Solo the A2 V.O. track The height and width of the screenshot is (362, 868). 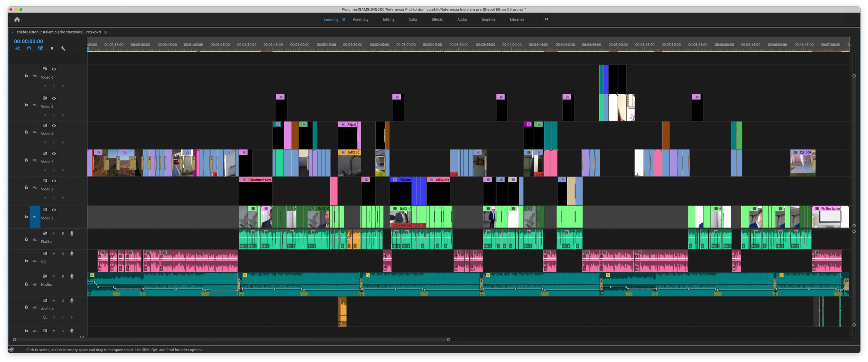(63, 254)
